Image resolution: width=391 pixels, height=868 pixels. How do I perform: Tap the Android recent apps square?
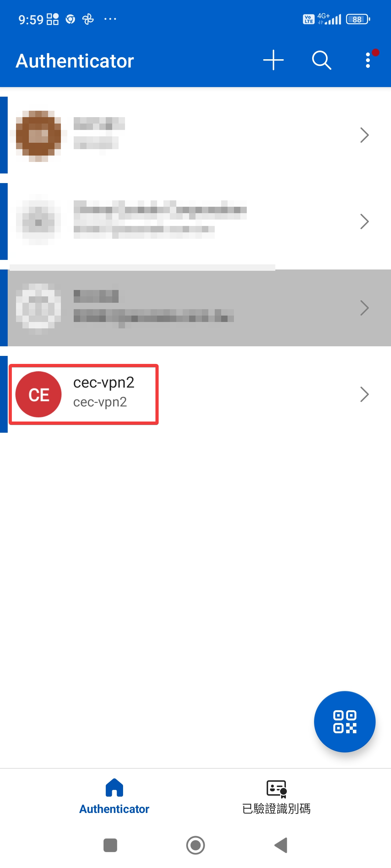pyautogui.click(x=110, y=845)
